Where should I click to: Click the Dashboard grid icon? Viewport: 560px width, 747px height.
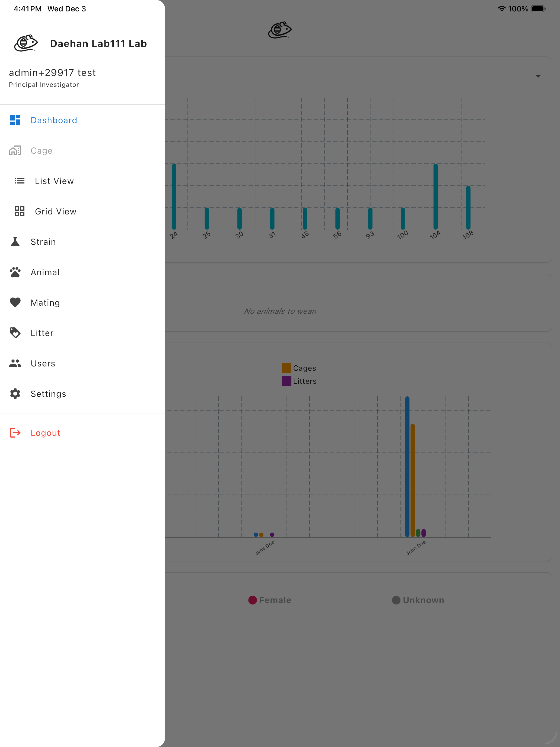pos(15,120)
